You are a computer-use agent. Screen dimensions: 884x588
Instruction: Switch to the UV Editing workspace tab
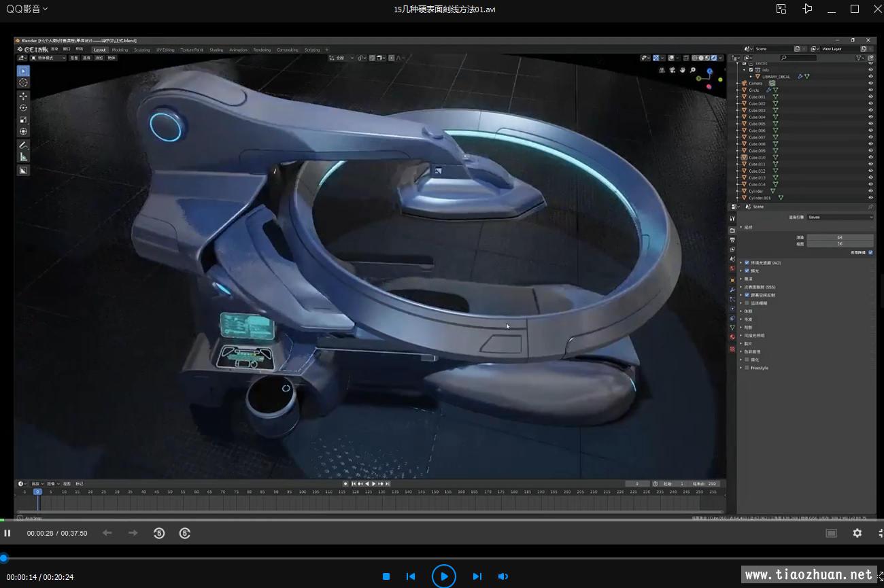[165, 50]
